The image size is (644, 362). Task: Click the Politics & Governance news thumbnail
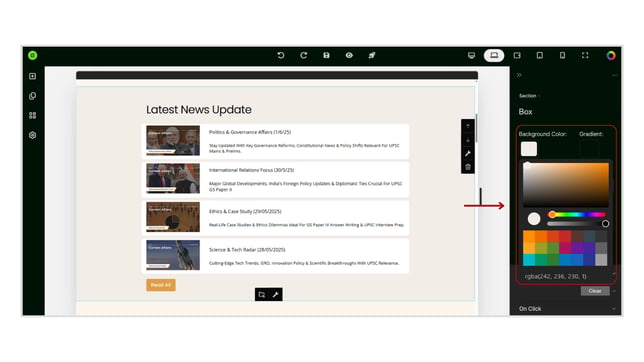(x=173, y=140)
